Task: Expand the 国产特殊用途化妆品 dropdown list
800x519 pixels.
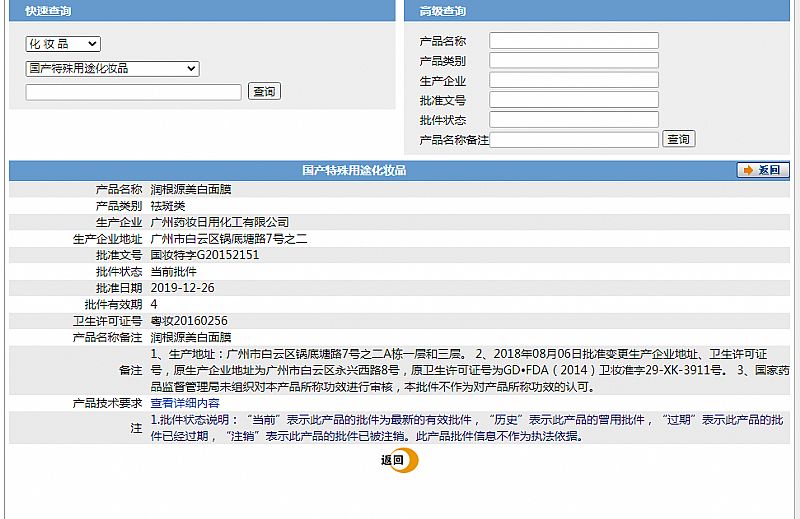Action: click(112, 69)
